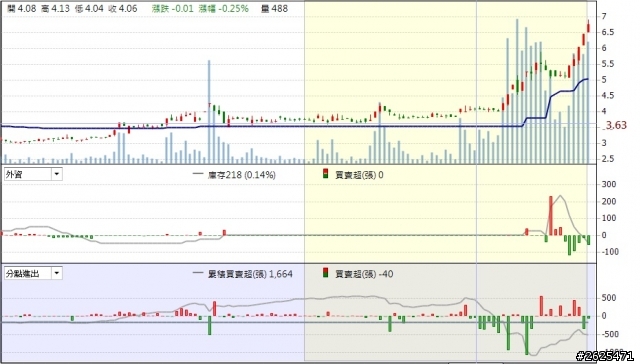Click the gray line icon beside 累積買賣超(張)
This screenshot has width=640, height=364.
198,273
